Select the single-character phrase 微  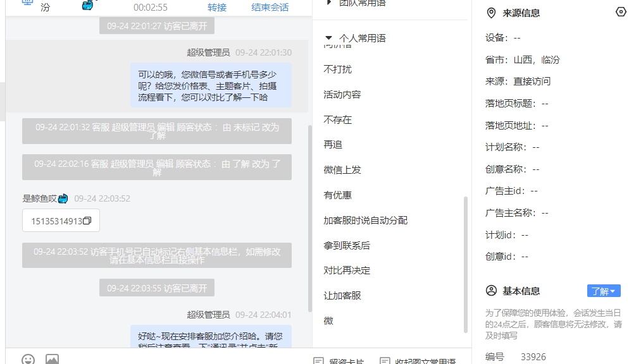328,321
